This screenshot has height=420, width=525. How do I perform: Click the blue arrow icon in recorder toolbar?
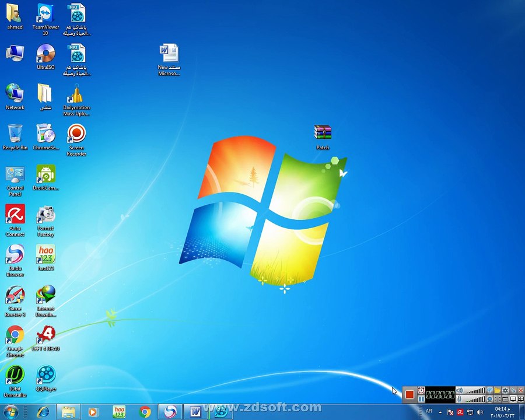513,390
